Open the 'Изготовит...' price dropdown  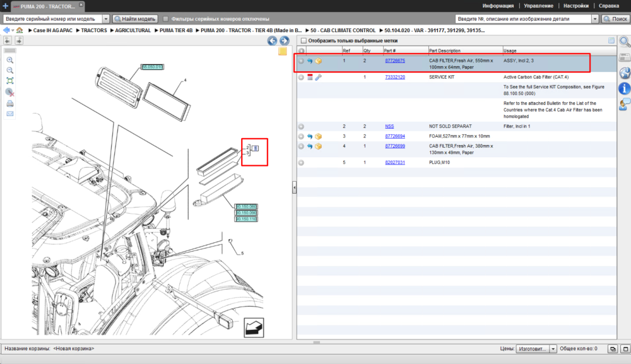553,349
